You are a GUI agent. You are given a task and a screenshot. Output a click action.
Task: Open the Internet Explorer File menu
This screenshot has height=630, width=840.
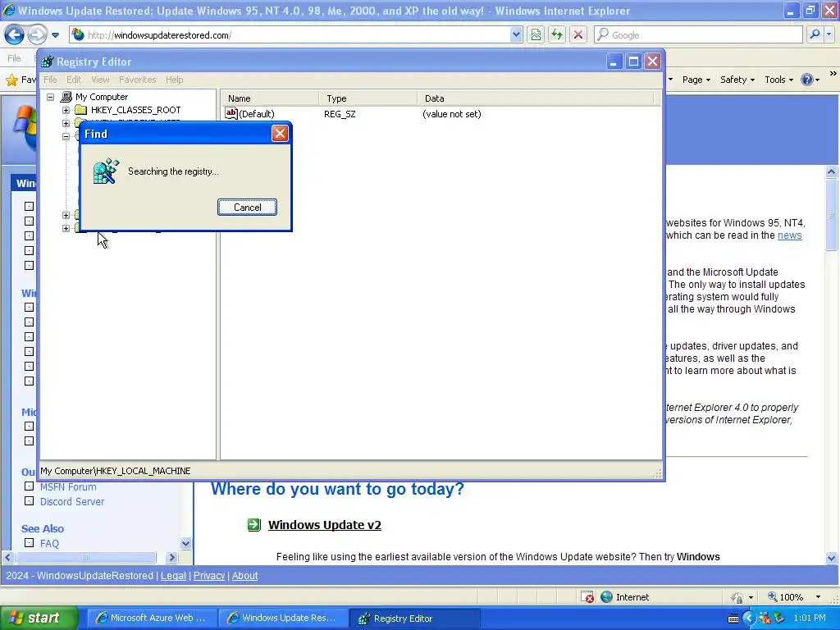tap(15, 58)
